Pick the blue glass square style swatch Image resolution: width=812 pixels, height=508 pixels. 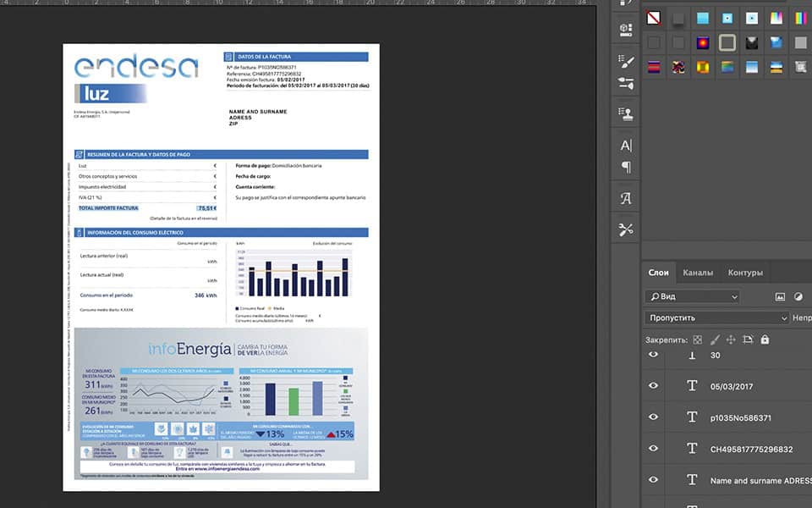point(776,42)
